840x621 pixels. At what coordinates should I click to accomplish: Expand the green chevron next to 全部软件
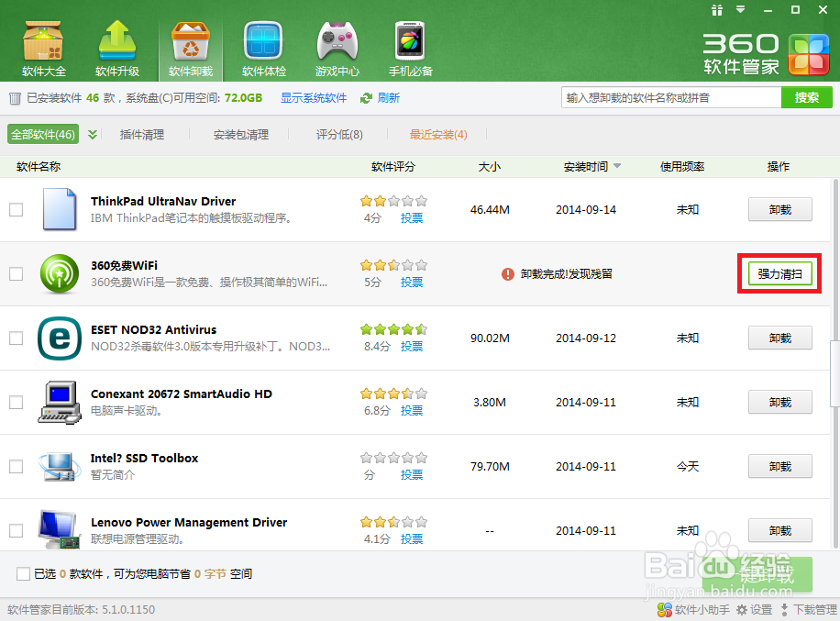(92, 135)
